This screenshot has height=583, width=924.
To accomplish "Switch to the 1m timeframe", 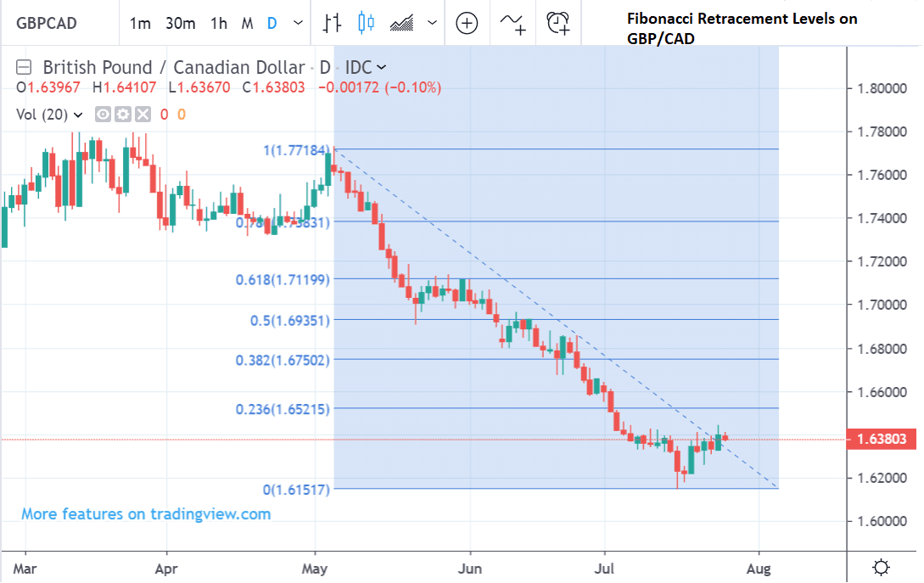I will (140, 23).
